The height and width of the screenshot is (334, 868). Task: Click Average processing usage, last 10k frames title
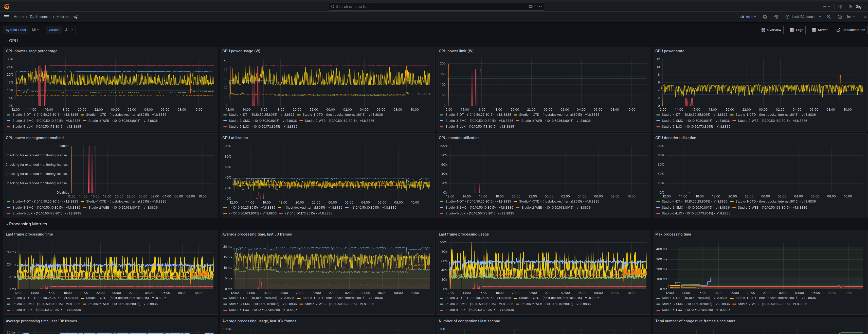point(259,321)
